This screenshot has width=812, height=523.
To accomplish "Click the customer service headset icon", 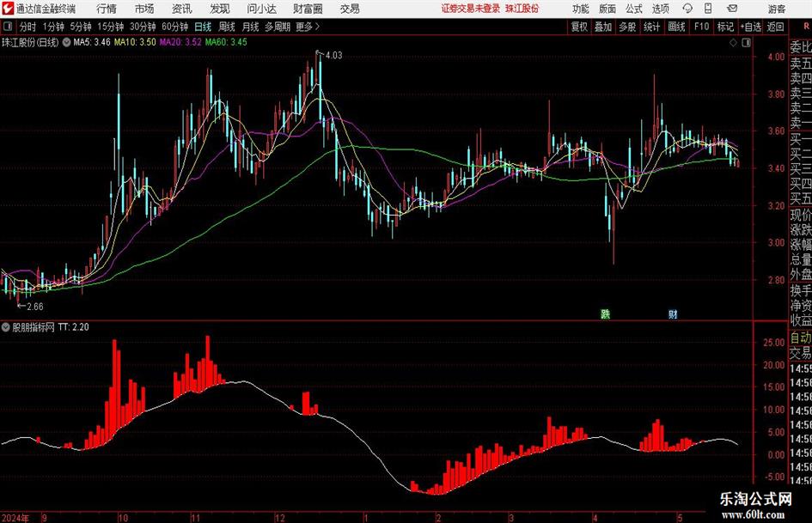I will point(687,9).
